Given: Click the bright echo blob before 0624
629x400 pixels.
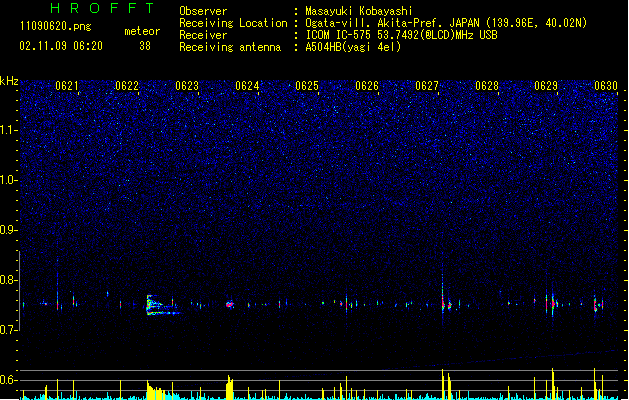Looking at the screenshot, I should point(229,305).
